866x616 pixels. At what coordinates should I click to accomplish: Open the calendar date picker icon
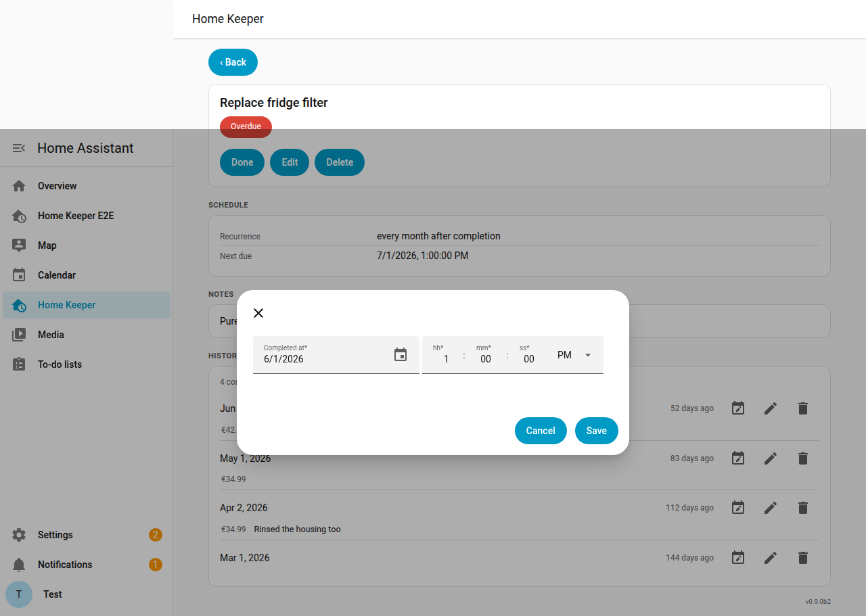pos(401,354)
